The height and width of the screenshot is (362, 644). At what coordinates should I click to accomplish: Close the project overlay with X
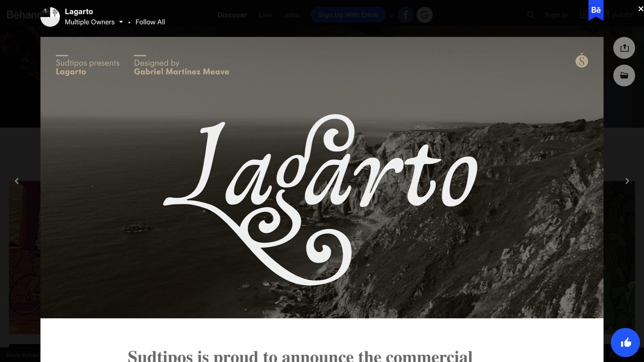pos(640,9)
